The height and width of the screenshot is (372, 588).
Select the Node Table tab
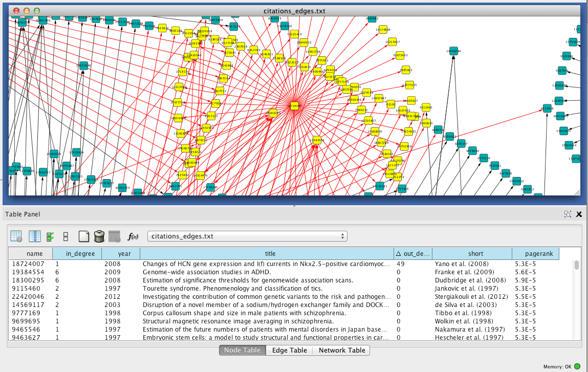click(x=243, y=350)
